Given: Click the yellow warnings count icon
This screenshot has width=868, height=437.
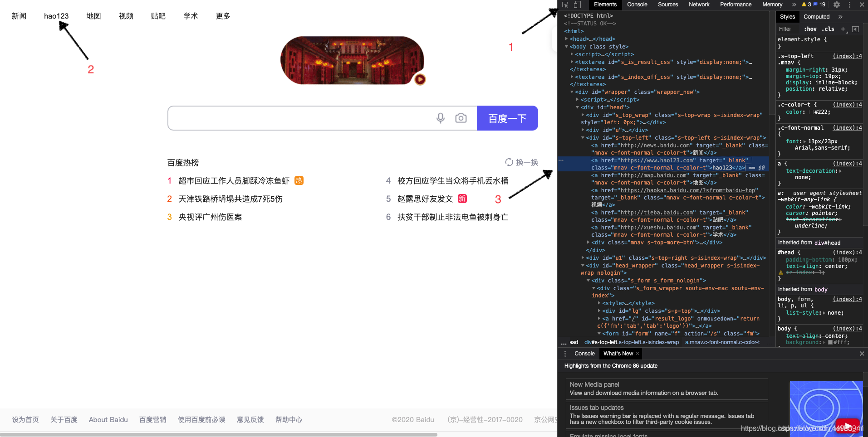Looking at the screenshot, I should point(806,5).
